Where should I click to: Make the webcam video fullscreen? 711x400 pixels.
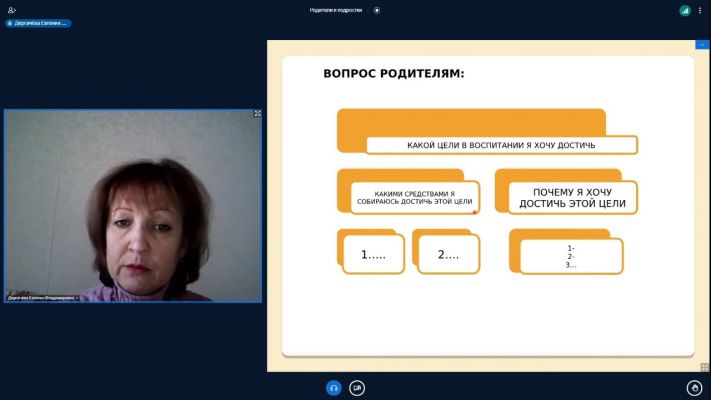[257, 114]
